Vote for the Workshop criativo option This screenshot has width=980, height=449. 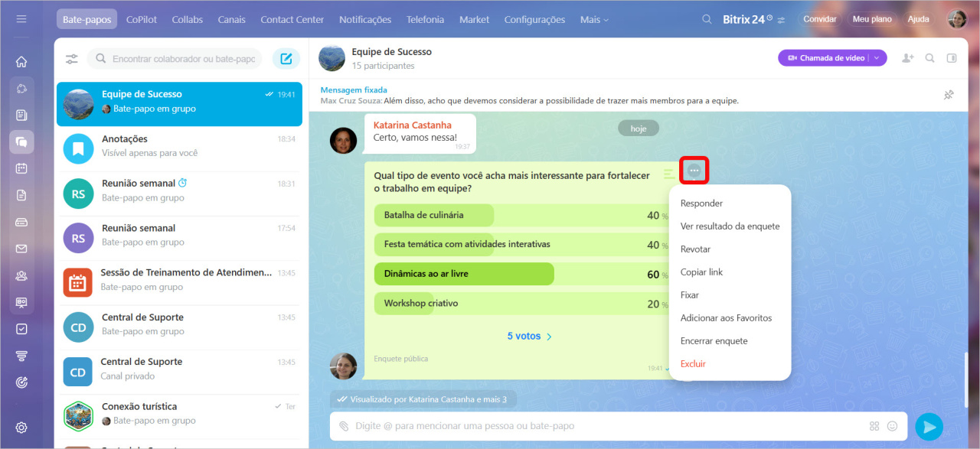click(521, 304)
